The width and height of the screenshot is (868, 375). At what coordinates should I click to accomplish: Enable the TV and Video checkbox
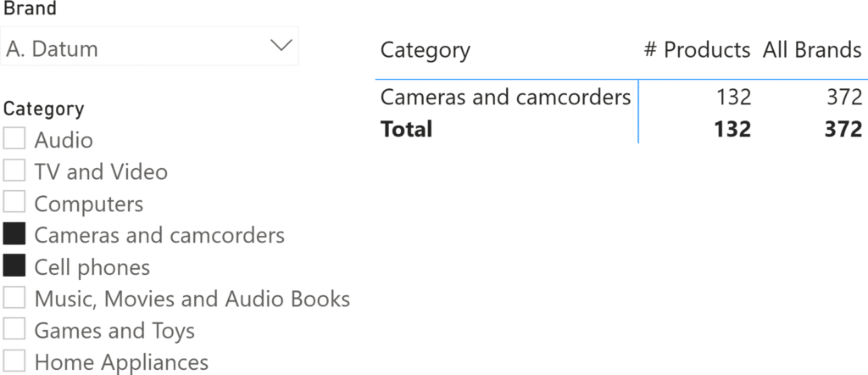point(14,171)
